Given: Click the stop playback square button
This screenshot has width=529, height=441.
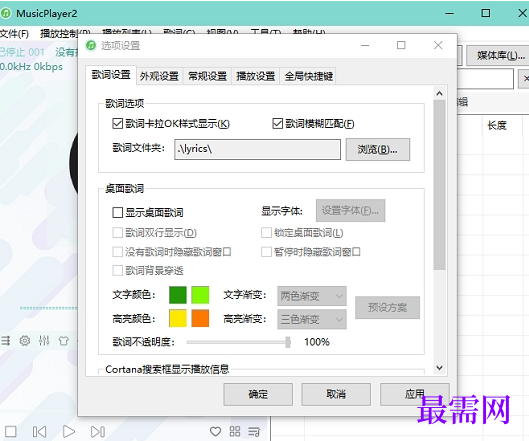Looking at the screenshot, I should (10, 431).
